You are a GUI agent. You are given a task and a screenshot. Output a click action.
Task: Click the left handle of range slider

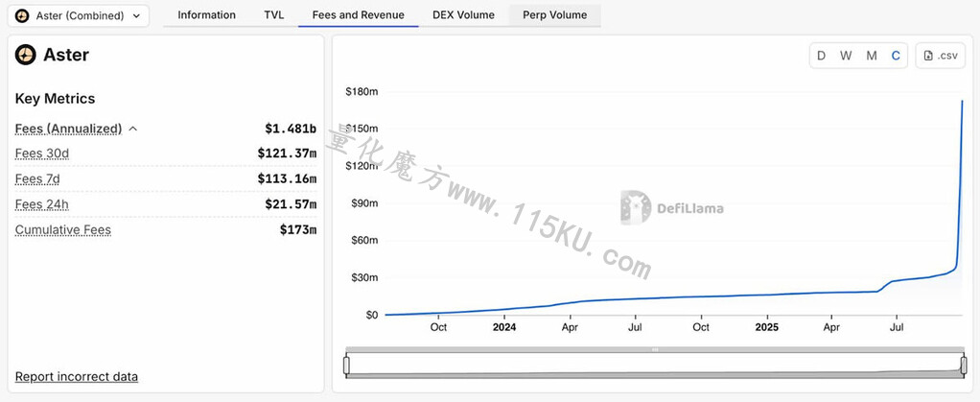pos(346,366)
